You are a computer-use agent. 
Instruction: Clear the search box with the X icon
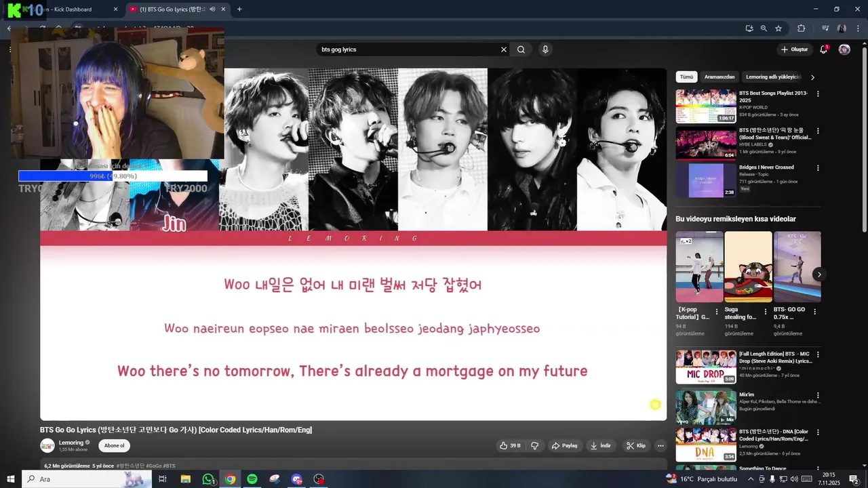504,49
